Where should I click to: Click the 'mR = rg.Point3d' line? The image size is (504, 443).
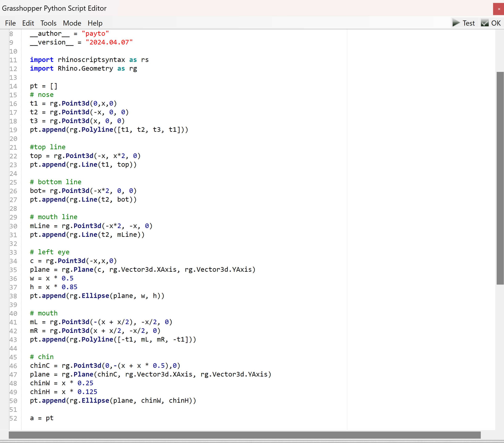95,331
